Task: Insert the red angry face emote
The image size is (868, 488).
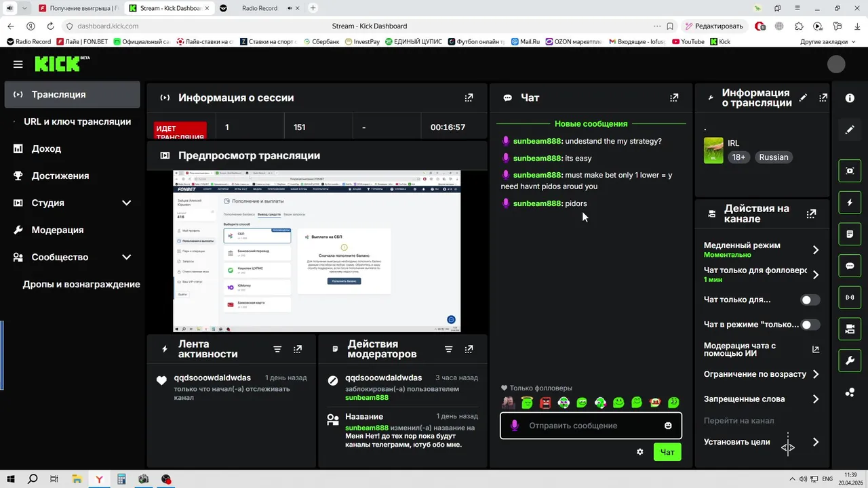Action: (545, 403)
